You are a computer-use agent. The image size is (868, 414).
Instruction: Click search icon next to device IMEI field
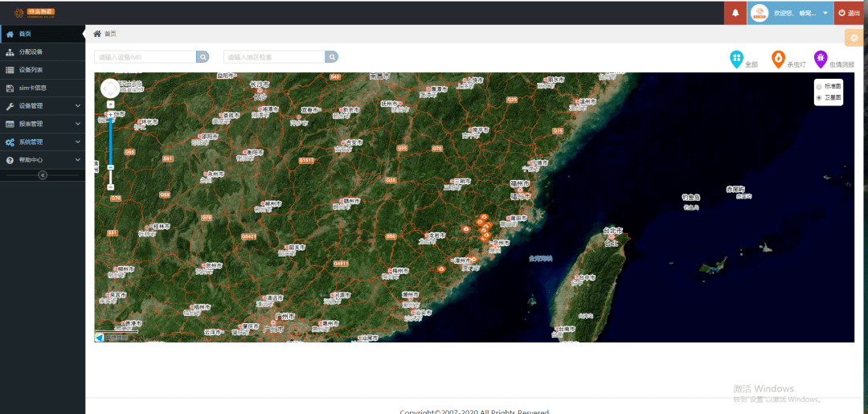203,57
